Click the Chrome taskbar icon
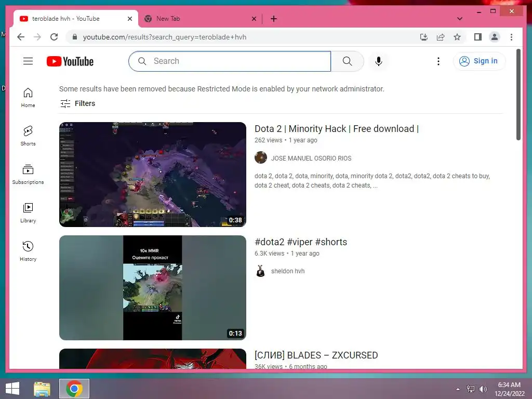The height and width of the screenshot is (399, 532). coord(74,389)
